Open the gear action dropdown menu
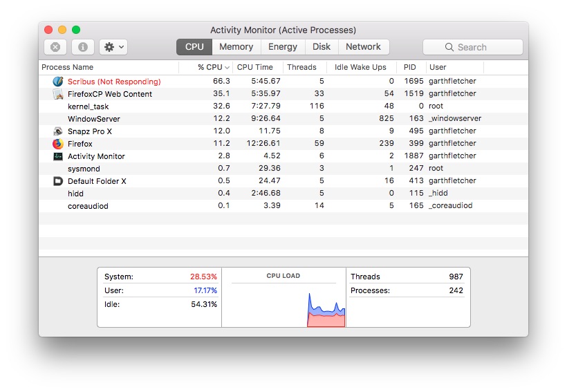Screen dimensions: 567x392 tap(113, 47)
